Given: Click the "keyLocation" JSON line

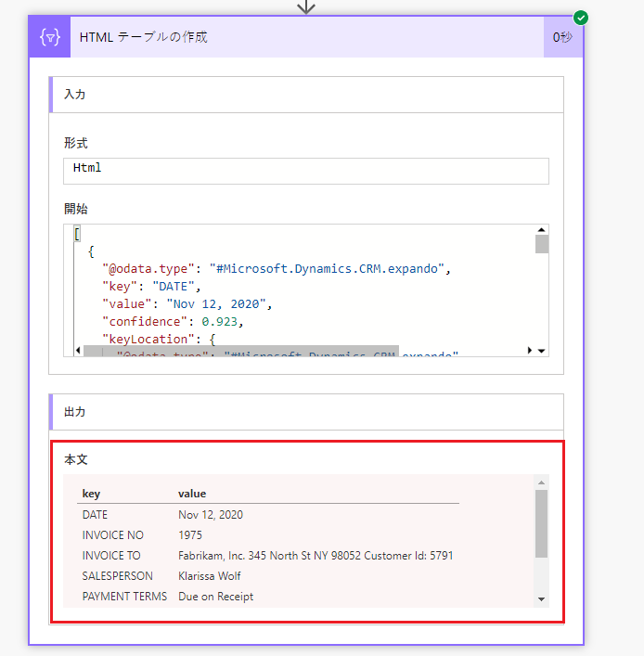Looking at the screenshot, I should [159, 340].
